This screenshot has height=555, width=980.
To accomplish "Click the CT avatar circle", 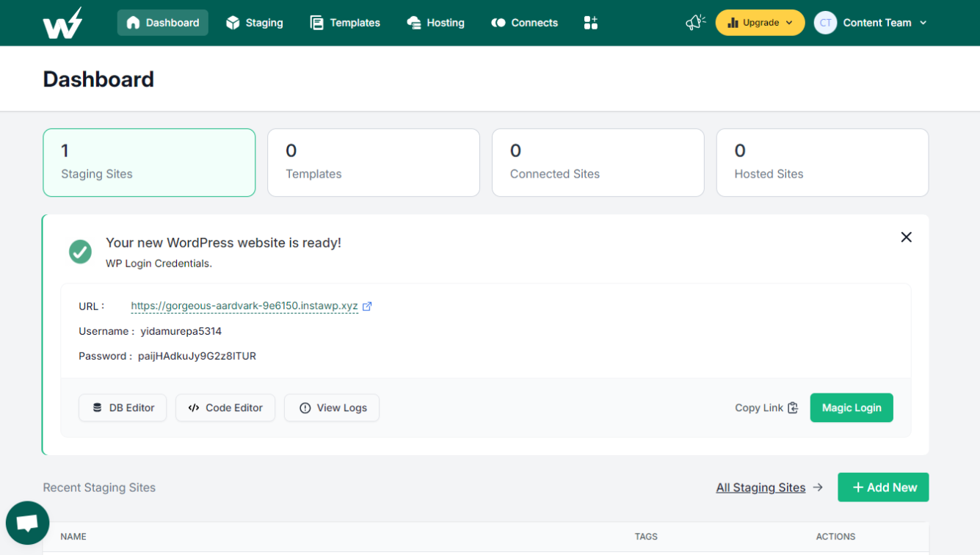I will point(825,23).
